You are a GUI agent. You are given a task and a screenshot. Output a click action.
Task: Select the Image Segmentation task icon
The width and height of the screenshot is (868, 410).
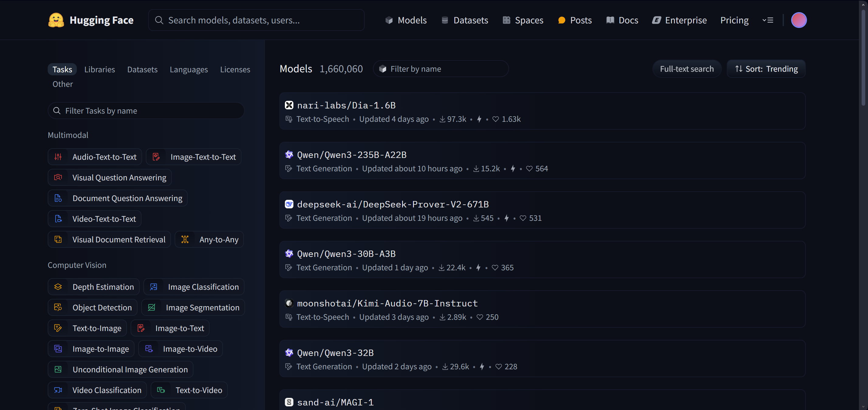151,307
